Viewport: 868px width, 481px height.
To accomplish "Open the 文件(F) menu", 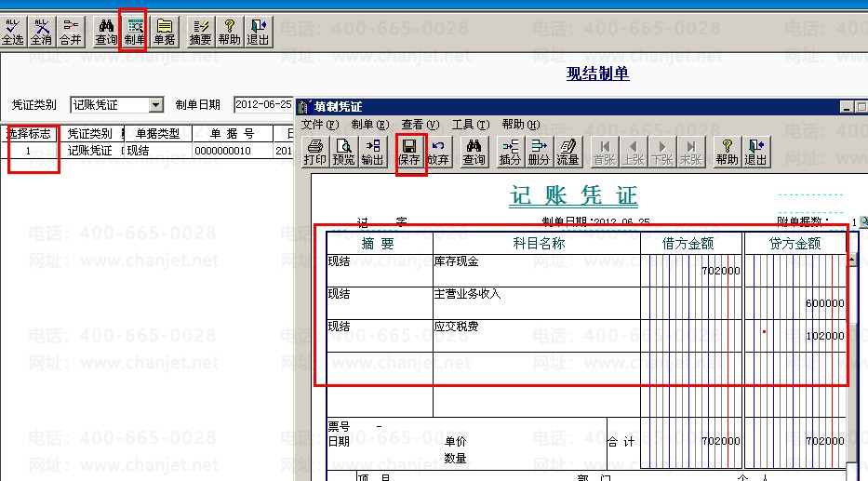I will point(320,125).
